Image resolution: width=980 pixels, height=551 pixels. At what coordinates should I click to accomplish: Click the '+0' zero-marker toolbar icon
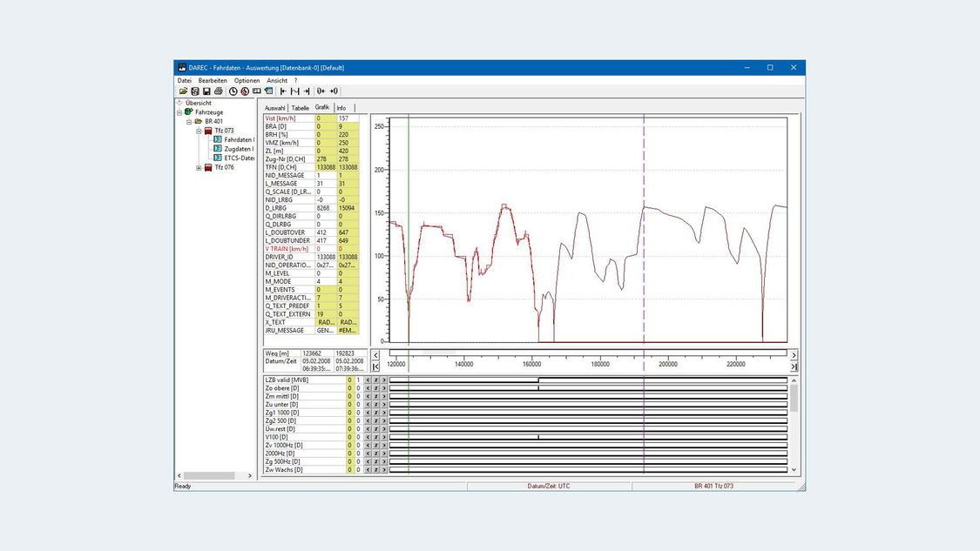pos(334,91)
